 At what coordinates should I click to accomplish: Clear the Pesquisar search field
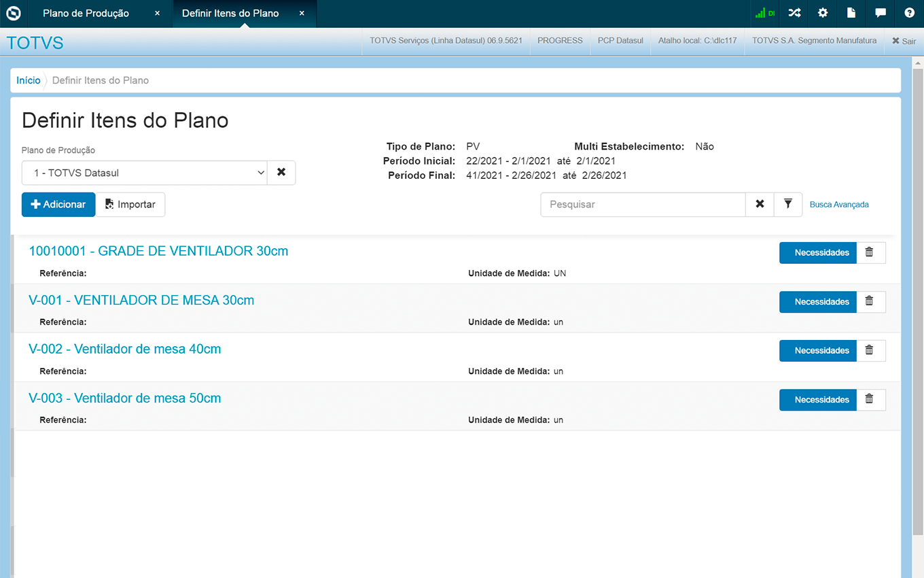click(760, 204)
